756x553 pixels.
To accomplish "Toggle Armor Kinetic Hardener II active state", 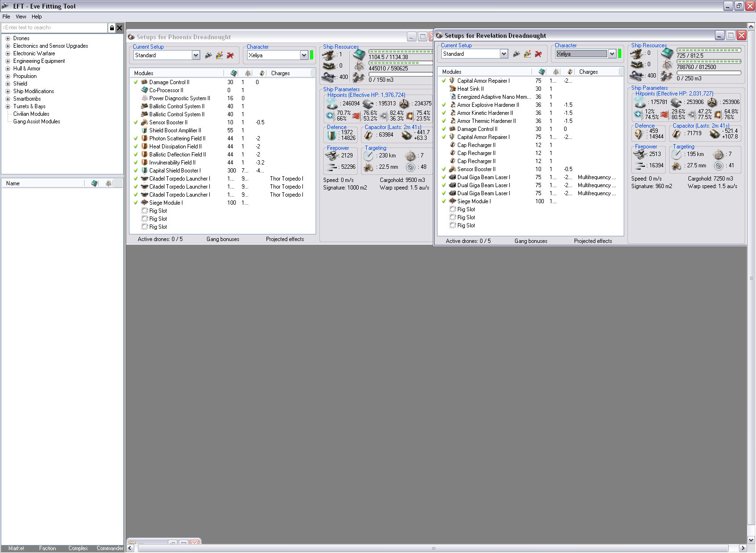I will (x=444, y=113).
